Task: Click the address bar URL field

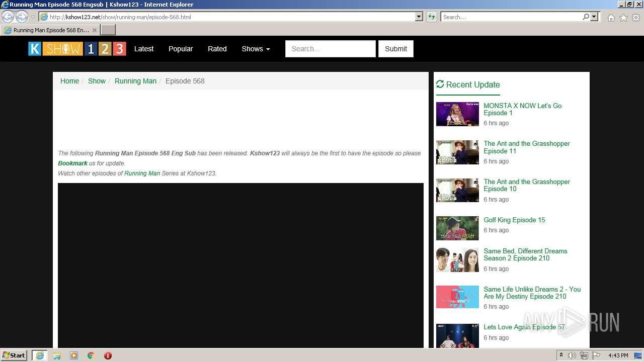Action: pos(231,17)
